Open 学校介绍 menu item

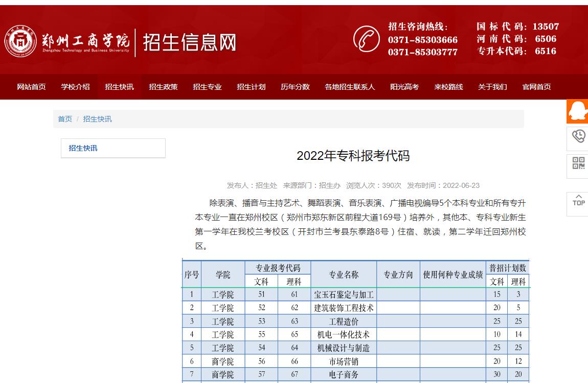(75, 87)
